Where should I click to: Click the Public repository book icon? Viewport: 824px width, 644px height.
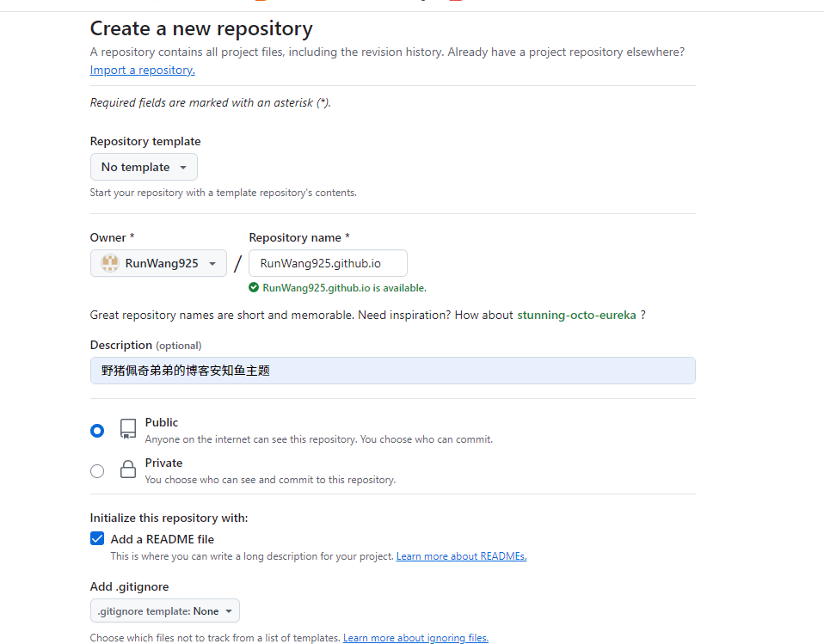(128, 429)
